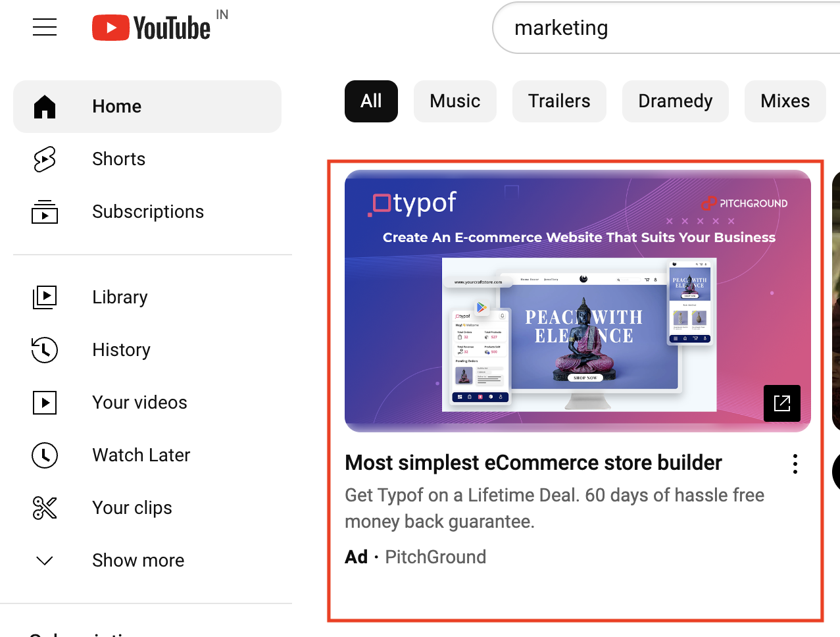Viewport: 840px width, 637px height.
Task: Visit the PitchGround advertiser link
Action: click(435, 556)
